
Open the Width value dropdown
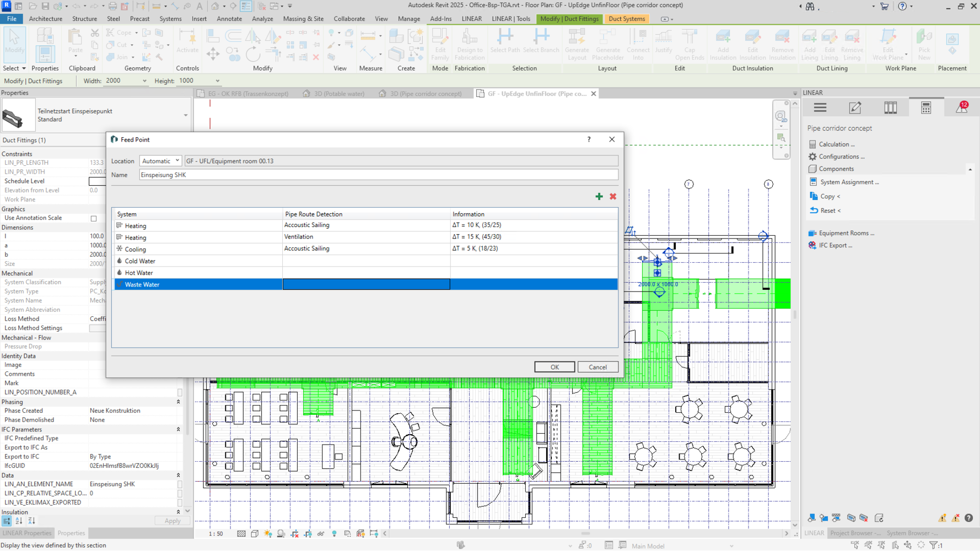tap(144, 81)
